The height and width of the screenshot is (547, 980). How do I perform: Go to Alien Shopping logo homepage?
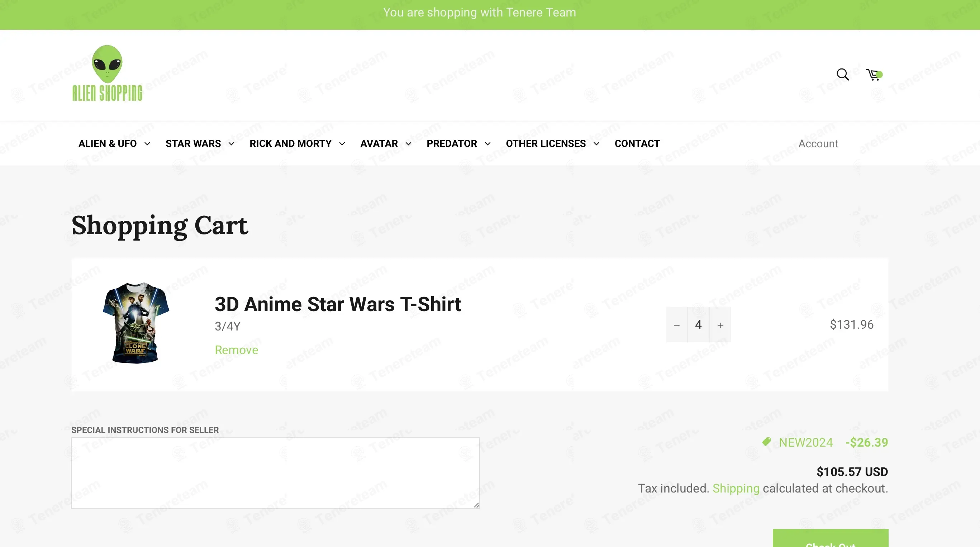107,73
